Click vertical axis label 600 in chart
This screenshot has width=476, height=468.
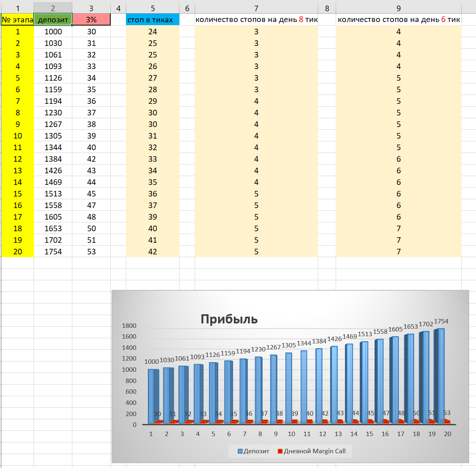131,391
